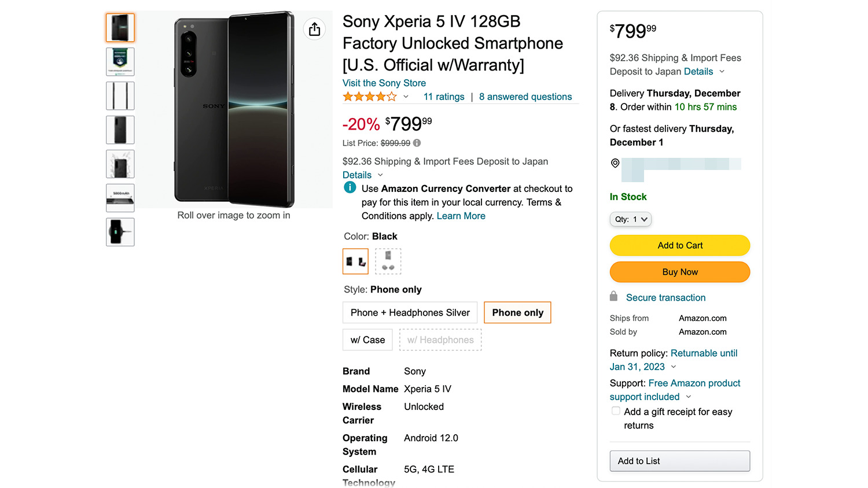Select the Black color swatch
868x488 pixels.
pyautogui.click(x=355, y=261)
